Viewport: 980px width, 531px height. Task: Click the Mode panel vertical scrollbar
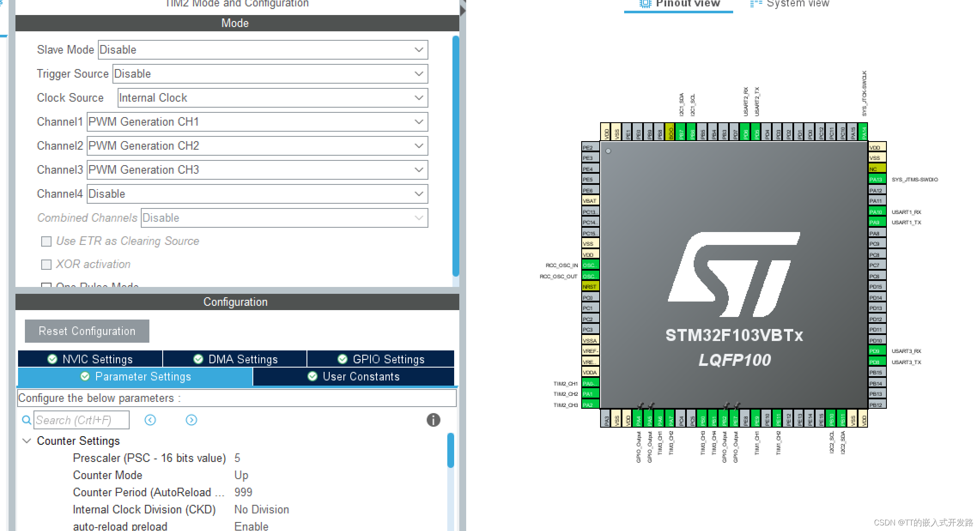pyautogui.click(x=455, y=154)
